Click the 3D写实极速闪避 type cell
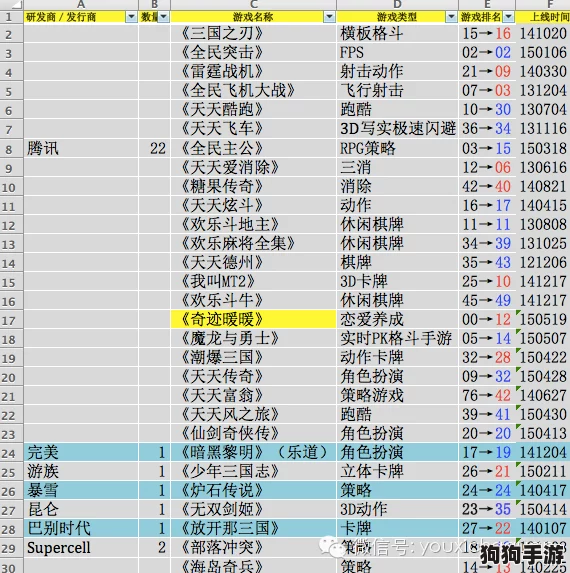570x573 pixels. [x=398, y=129]
